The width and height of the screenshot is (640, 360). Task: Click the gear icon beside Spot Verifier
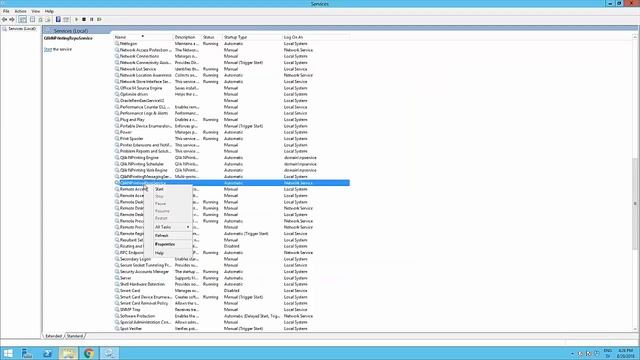click(x=117, y=329)
